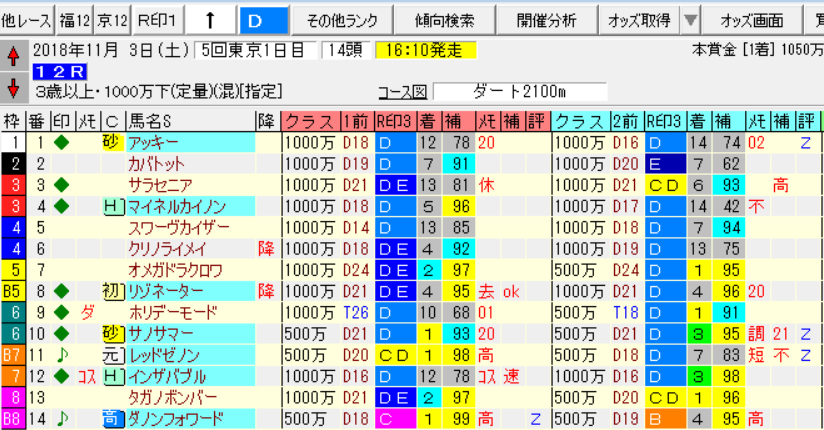This screenshot has height=430, width=824.
Task: Click the orange B rank cell for ダノンフォワード
Action: 665,418
